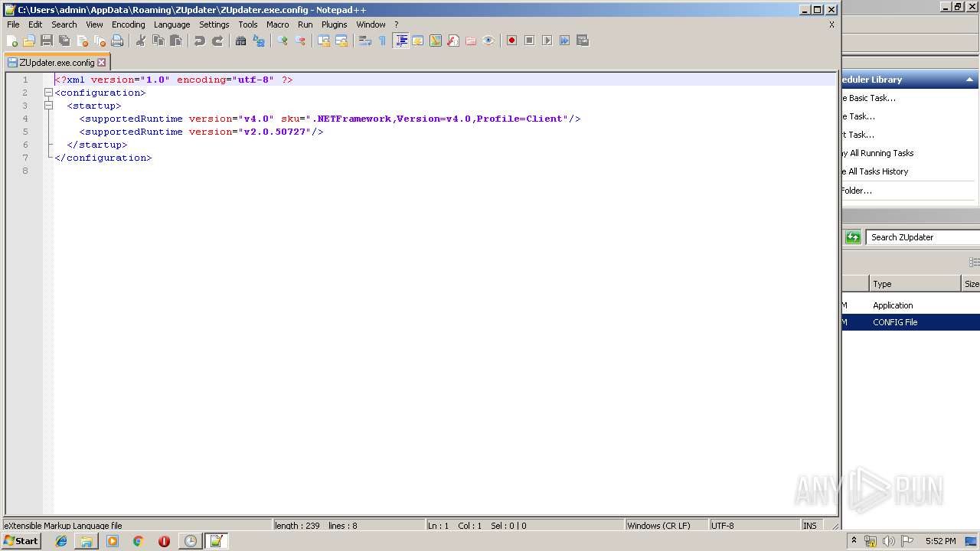Open the Encoding menu
Screen dimensions: 980x551
coord(128,24)
